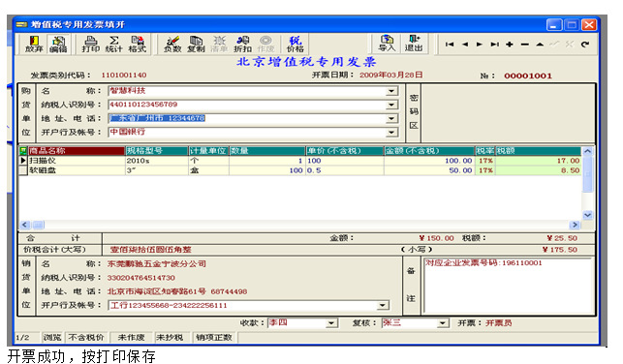Viewport: 623px width, 364px height.
Task: Open the 复核 reviewer dropdown arrow
Action: pos(442,323)
